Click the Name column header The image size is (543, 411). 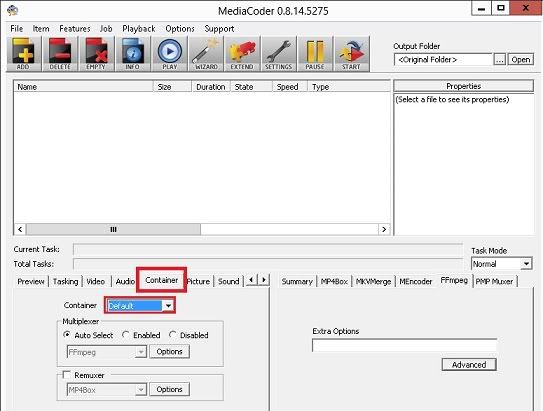pos(83,87)
